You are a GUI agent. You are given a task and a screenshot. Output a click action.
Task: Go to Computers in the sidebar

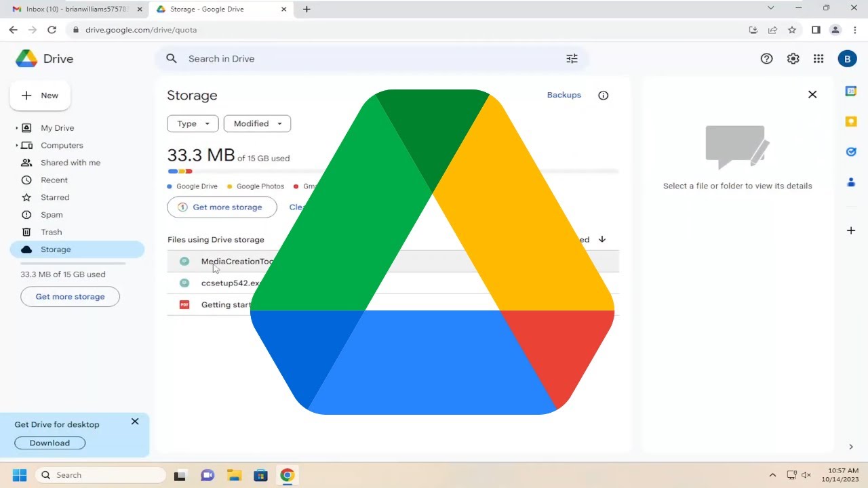click(x=62, y=146)
